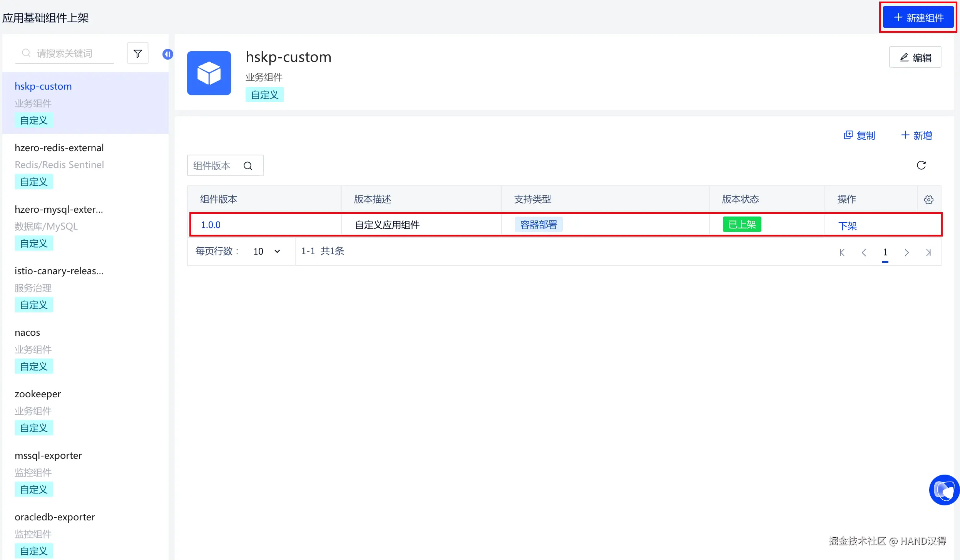960x560 pixels.
Task: Click the 编辑 button
Action: pos(915,57)
